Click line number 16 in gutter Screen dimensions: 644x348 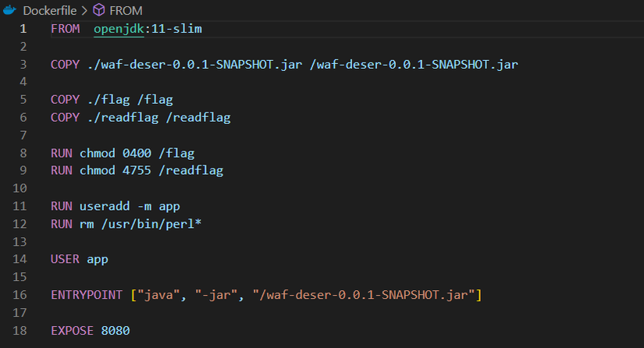click(x=20, y=295)
